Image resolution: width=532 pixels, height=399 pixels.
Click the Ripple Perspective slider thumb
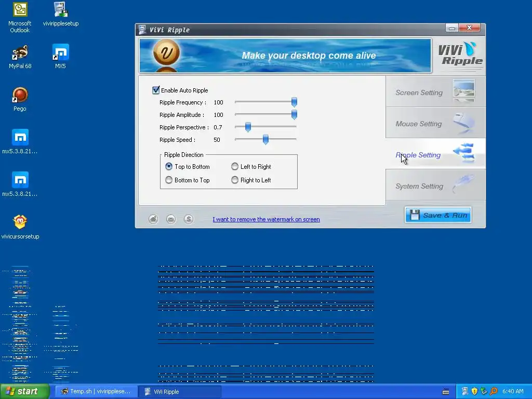click(248, 127)
